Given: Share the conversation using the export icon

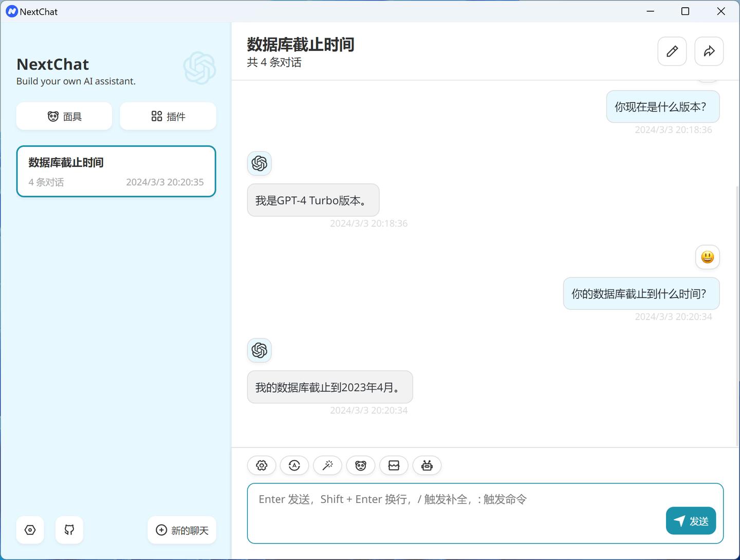Looking at the screenshot, I should click(709, 51).
